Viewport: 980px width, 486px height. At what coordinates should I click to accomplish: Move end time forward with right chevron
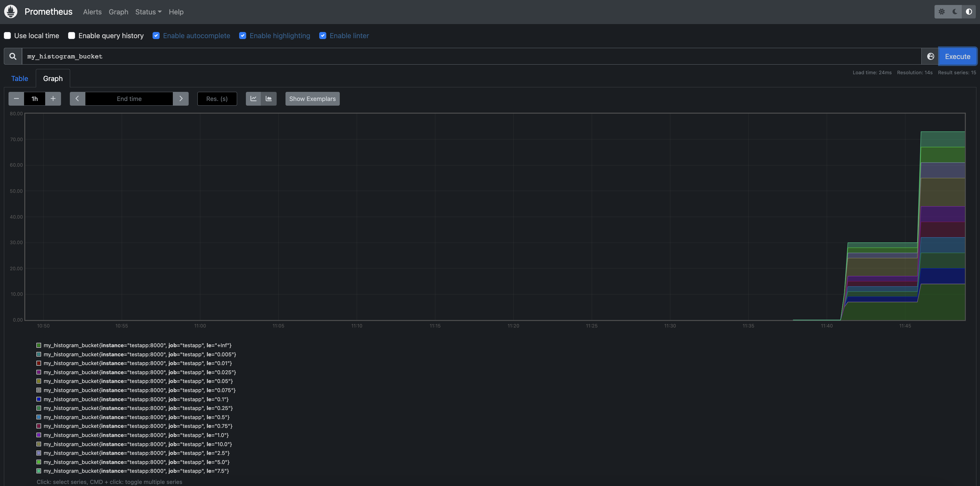(181, 99)
